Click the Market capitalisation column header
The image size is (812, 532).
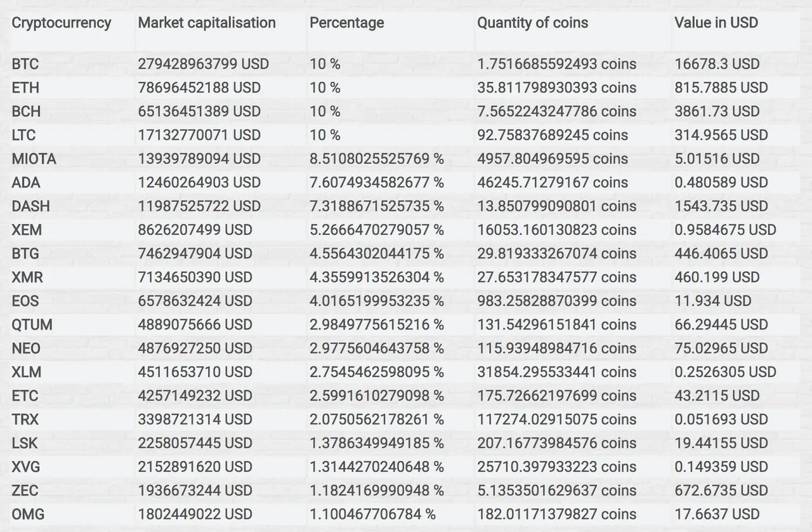(x=207, y=23)
